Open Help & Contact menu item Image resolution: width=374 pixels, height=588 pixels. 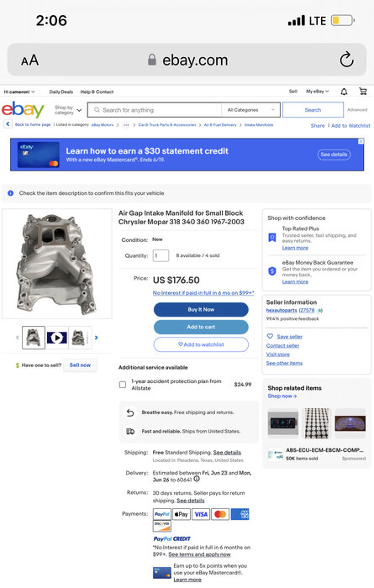97,92
